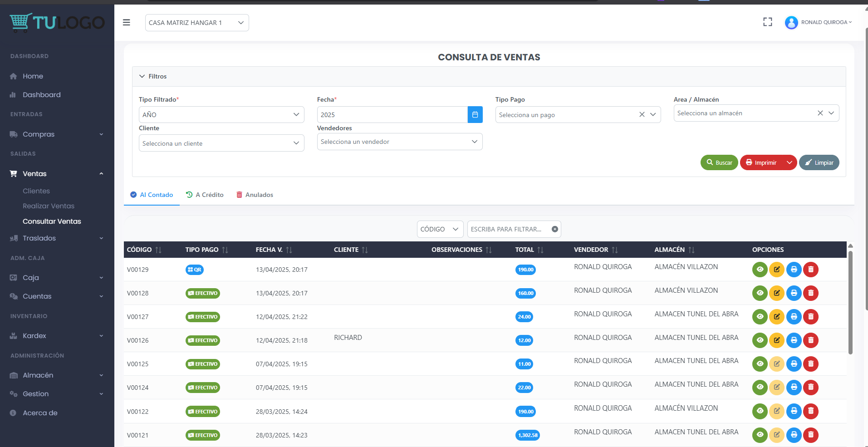This screenshot has height=447, width=868.
Task: Clear the Tipo Pago selection X
Action: [642, 115]
